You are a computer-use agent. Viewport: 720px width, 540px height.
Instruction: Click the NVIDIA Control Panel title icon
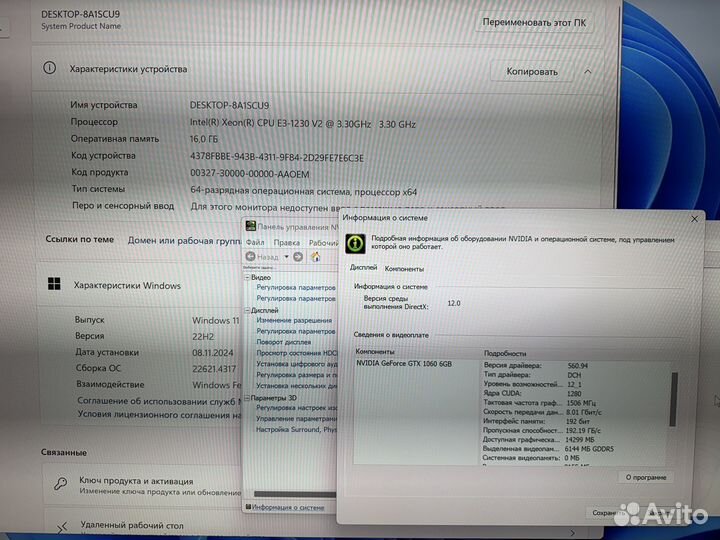point(251,225)
